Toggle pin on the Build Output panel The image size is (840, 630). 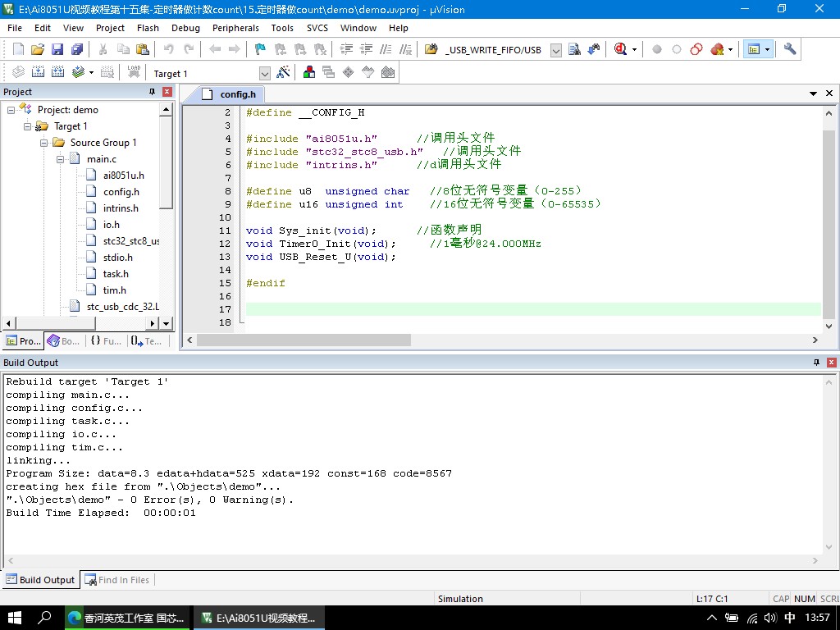coord(816,363)
